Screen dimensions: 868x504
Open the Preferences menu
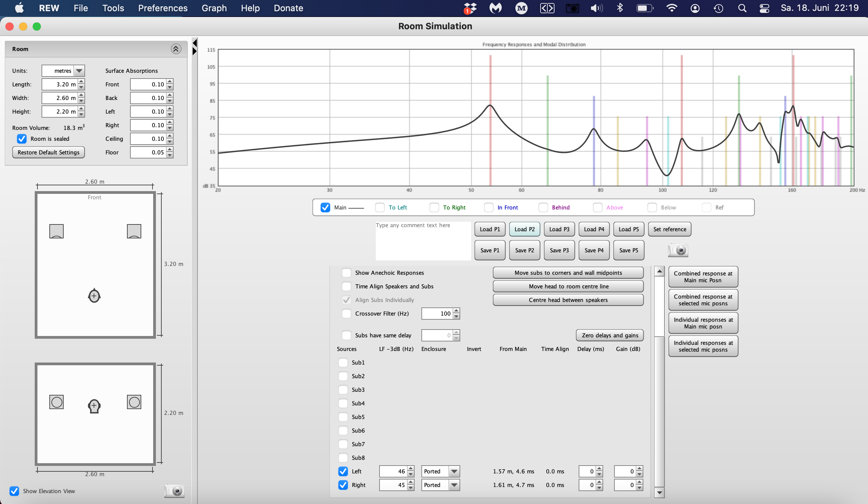tap(163, 8)
